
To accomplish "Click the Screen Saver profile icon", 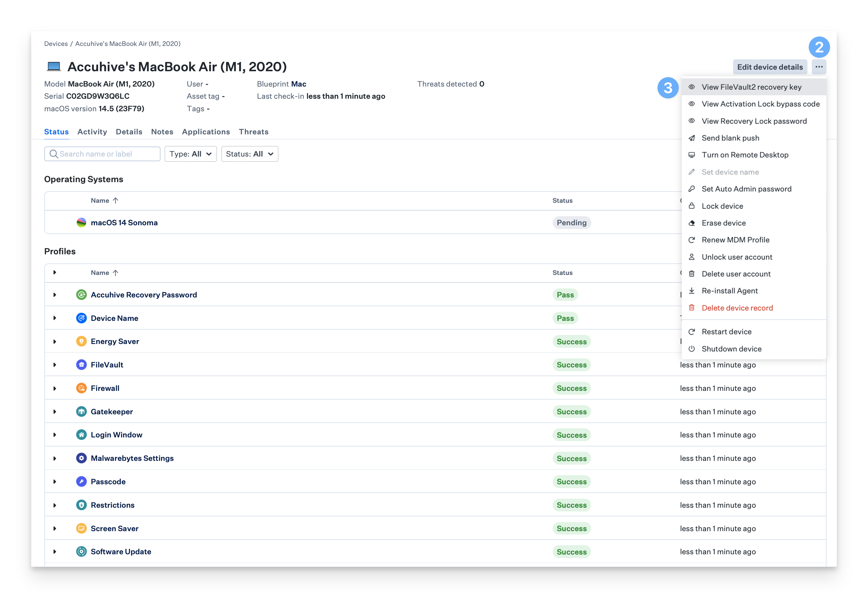I will (x=81, y=528).
